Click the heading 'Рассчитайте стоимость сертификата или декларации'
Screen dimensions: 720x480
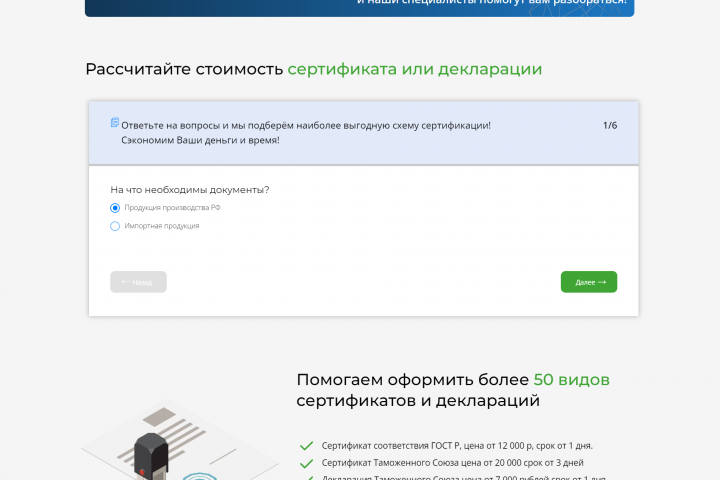tap(314, 69)
